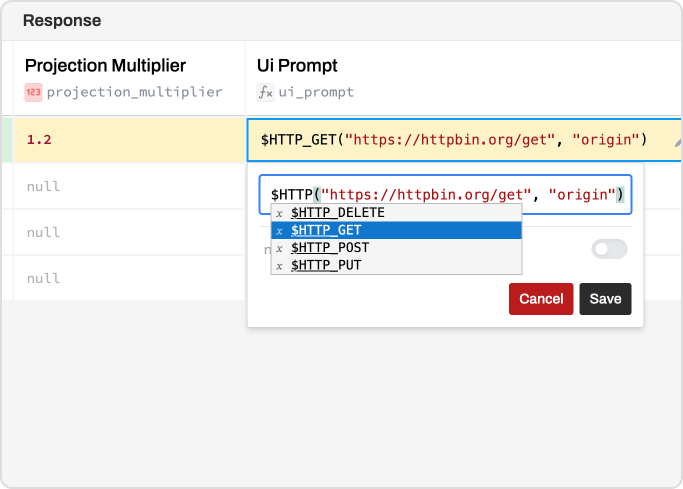The image size is (683, 489).
Task: Open the Projection Multiplier column header
Action: [x=130, y=78]
